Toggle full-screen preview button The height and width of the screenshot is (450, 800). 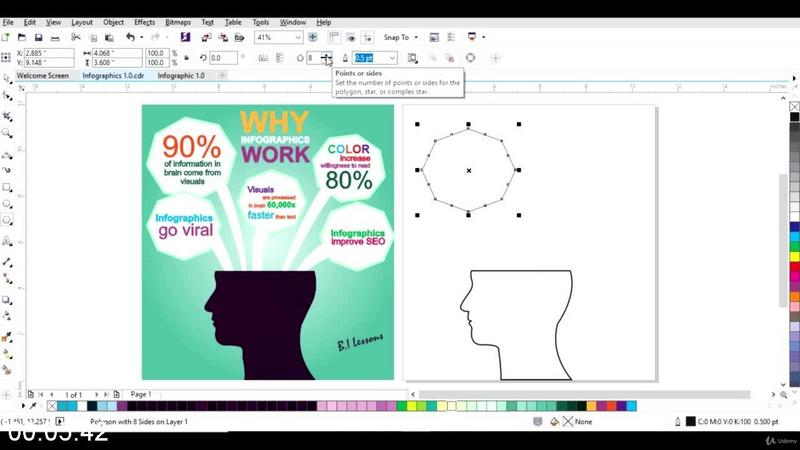pyautogui.click(x=313, y=37)
